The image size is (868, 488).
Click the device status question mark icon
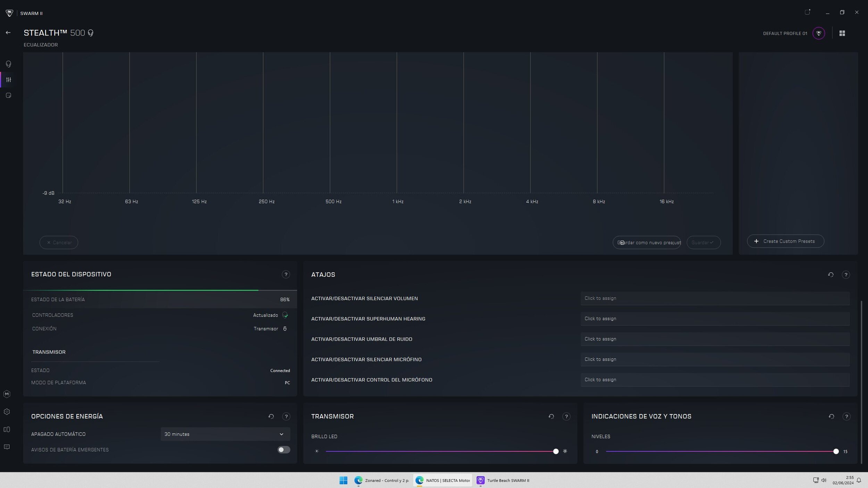(x=285, y=274)
